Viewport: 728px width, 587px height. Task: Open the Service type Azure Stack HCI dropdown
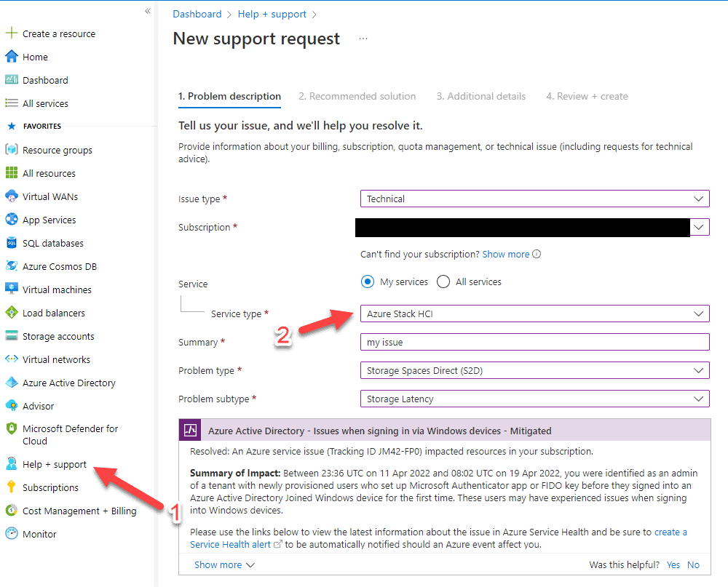tap(535, 314)
